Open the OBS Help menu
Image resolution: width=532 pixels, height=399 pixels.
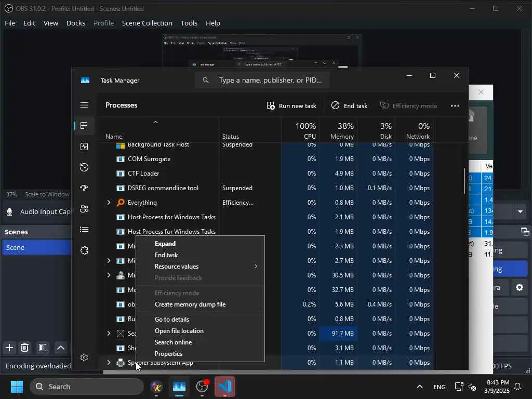pyautogui.click(x=212, y=23)
